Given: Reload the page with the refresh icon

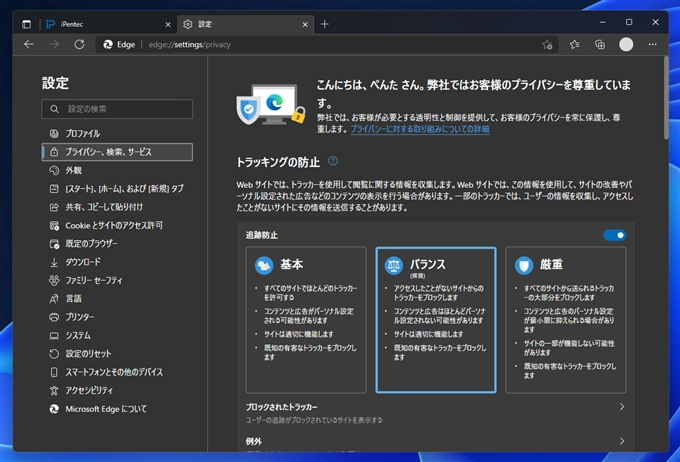Looking at the screenshot, I should [79, 44].
